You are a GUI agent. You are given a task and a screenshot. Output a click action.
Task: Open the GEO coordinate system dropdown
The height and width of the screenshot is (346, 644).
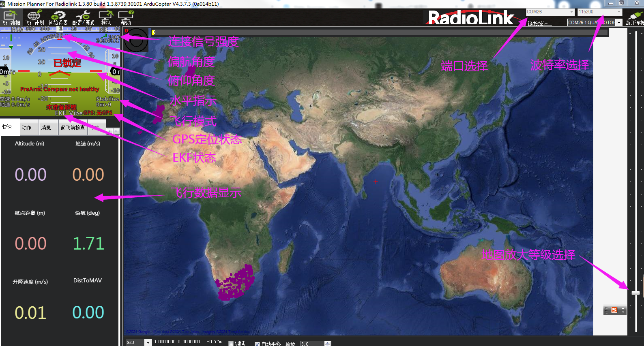(138, 342)
